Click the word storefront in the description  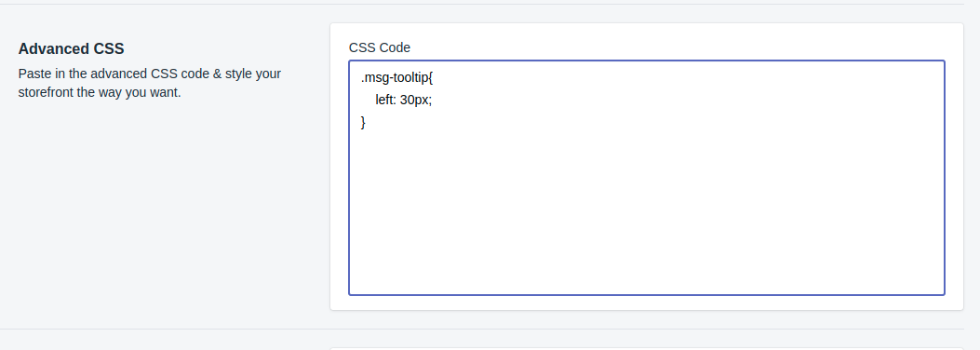tap(46, 92)
